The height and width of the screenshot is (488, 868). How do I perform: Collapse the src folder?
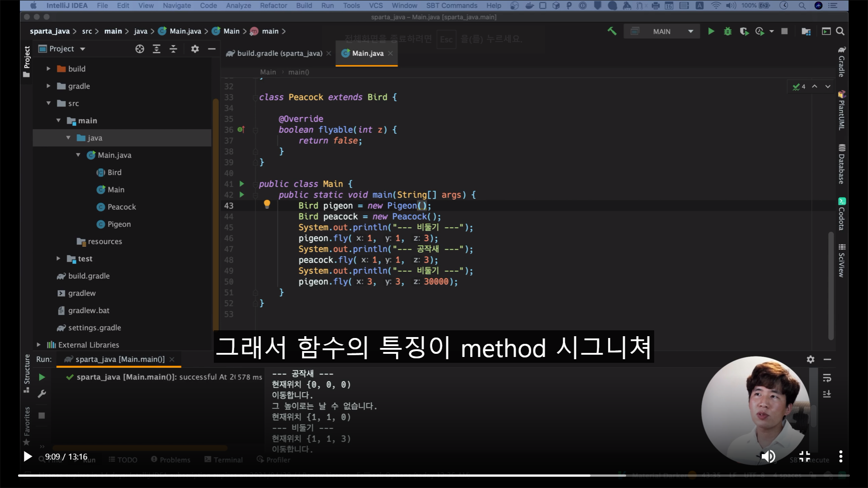[x=48, y=103]
